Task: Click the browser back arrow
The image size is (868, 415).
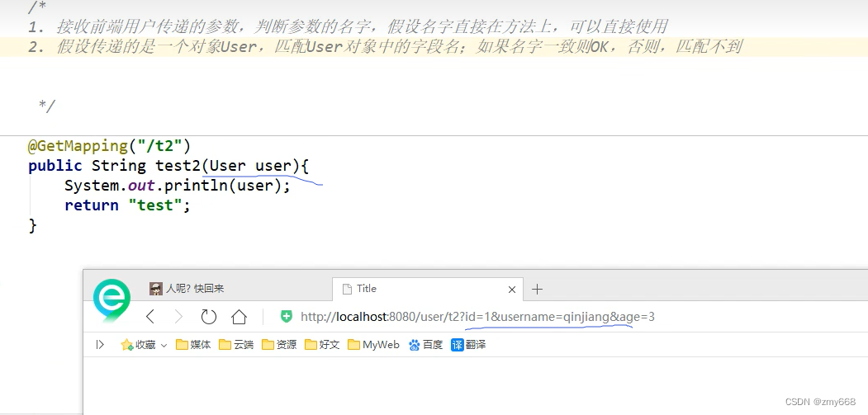Action: point(150,317)
